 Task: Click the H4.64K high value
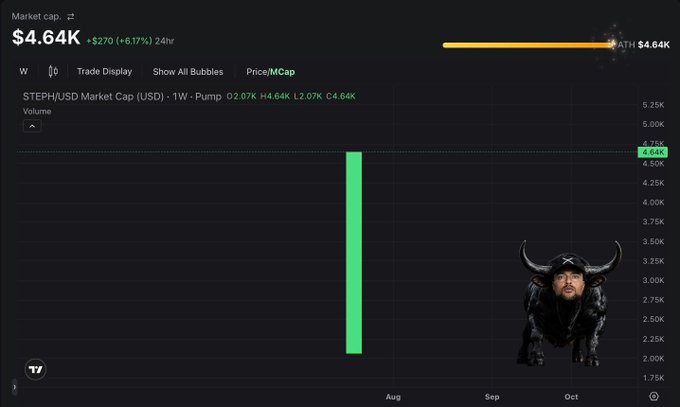click(x=275, y=96)
